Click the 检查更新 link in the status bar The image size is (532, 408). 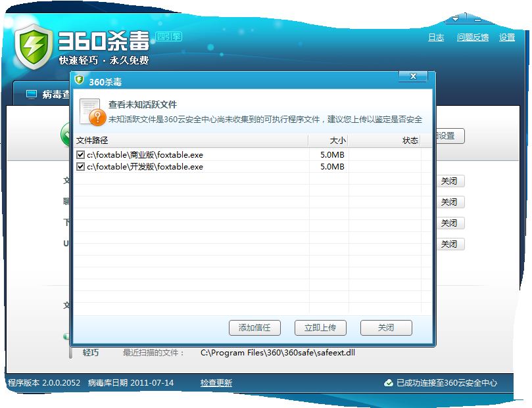(216, 383)
